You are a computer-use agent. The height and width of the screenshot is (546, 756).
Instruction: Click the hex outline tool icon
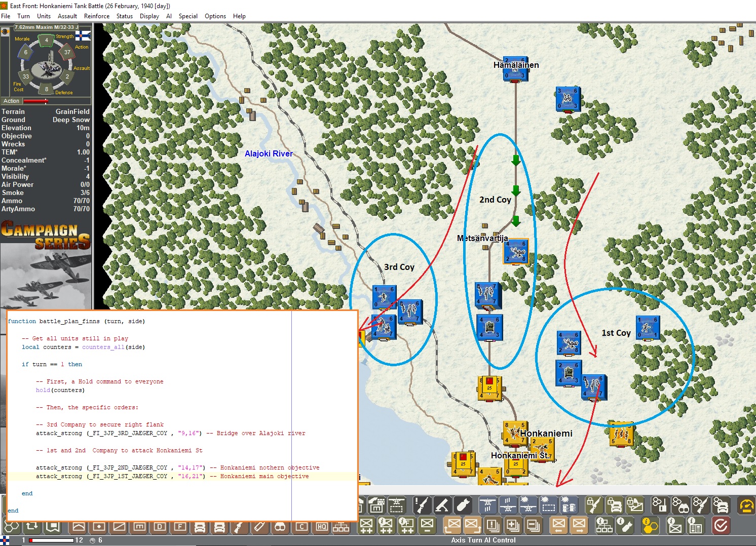[x=12, y=527]
